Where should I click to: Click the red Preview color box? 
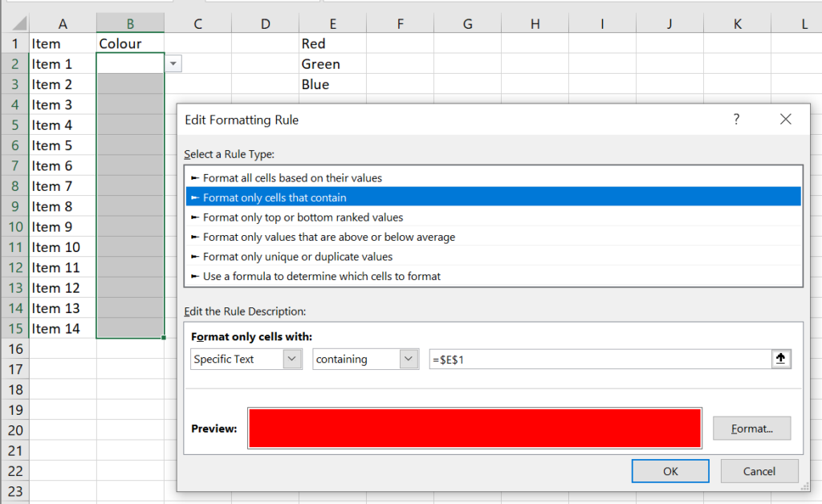474,428
